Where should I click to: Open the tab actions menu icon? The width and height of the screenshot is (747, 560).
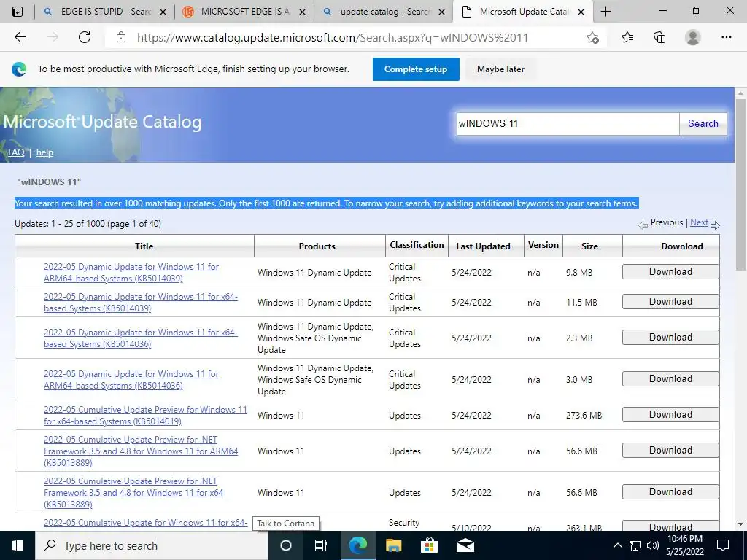[x=18, y=12]
